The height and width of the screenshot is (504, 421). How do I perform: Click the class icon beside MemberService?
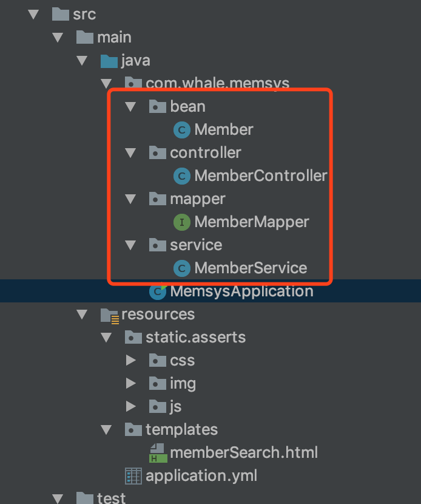181,268
